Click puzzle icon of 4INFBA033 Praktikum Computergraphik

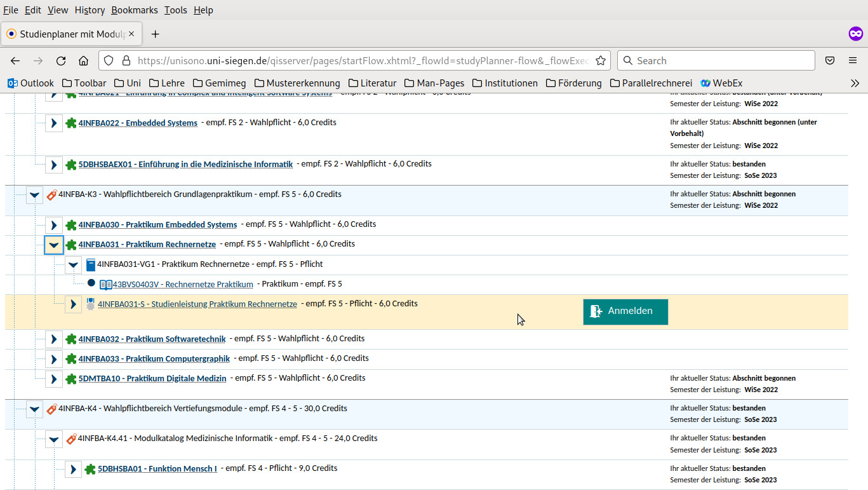click(x=71, y=358)
